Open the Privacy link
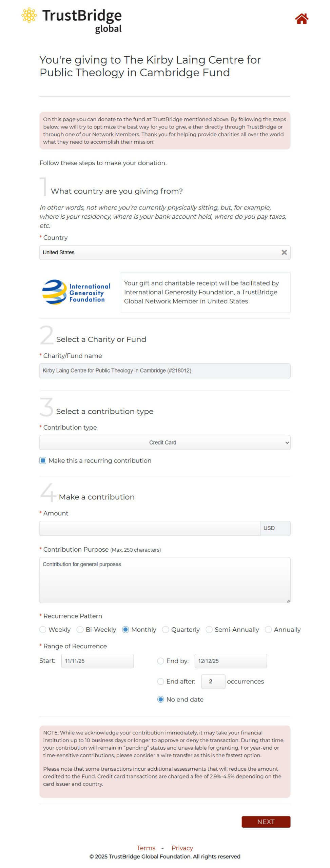This screenshot has width=330, height=868. [182, 848]
